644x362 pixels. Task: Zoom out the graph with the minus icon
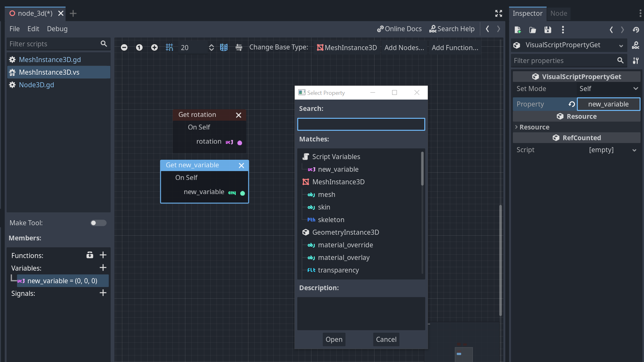click(124, 47)
